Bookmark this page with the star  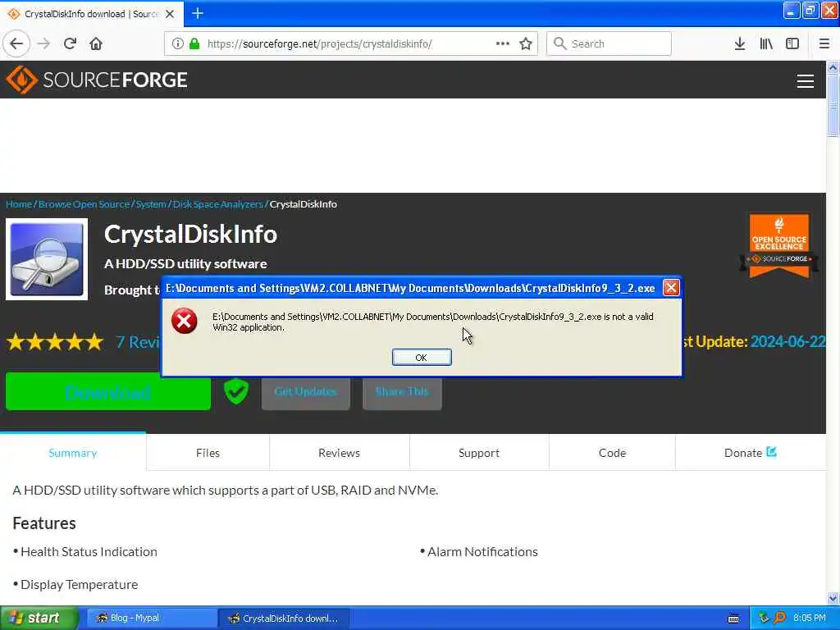pyautogui.click(x=526, y=43)
